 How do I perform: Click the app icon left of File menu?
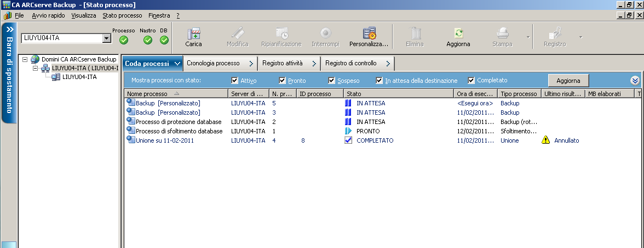pos(8,15)
